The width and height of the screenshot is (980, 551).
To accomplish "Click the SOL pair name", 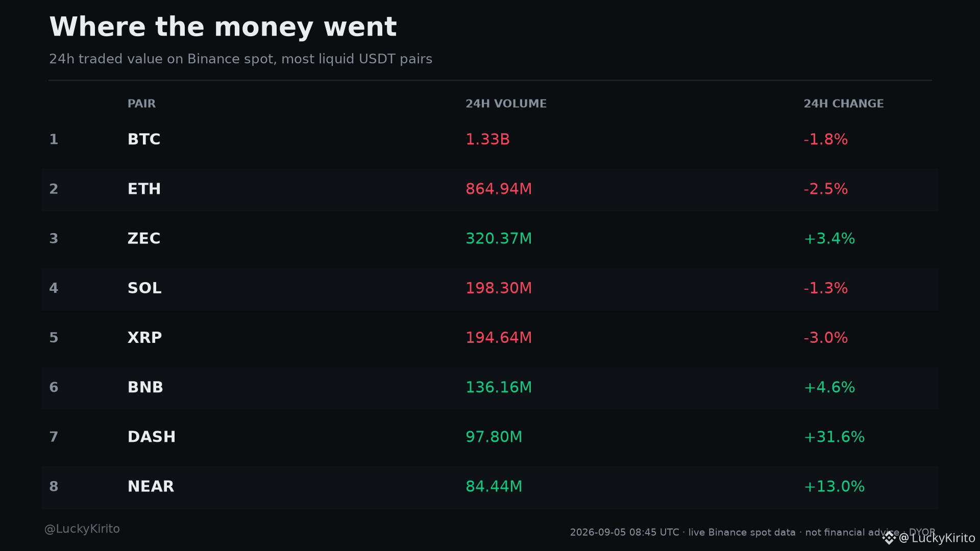I will pos(144,288).
